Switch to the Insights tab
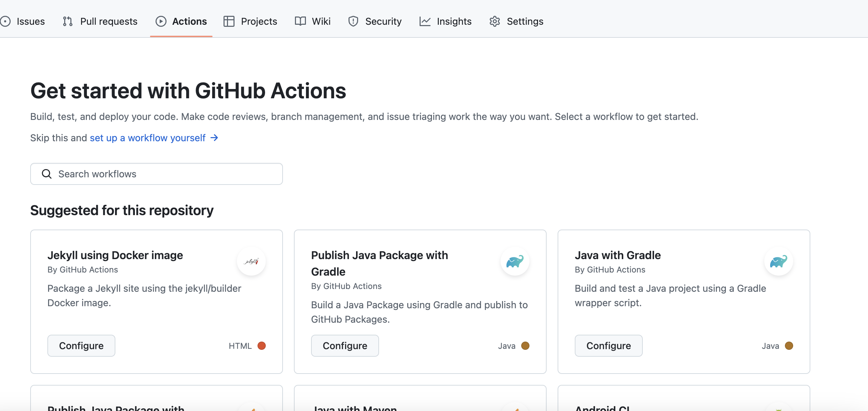868x411 pixels. click(x=454, y=21)
